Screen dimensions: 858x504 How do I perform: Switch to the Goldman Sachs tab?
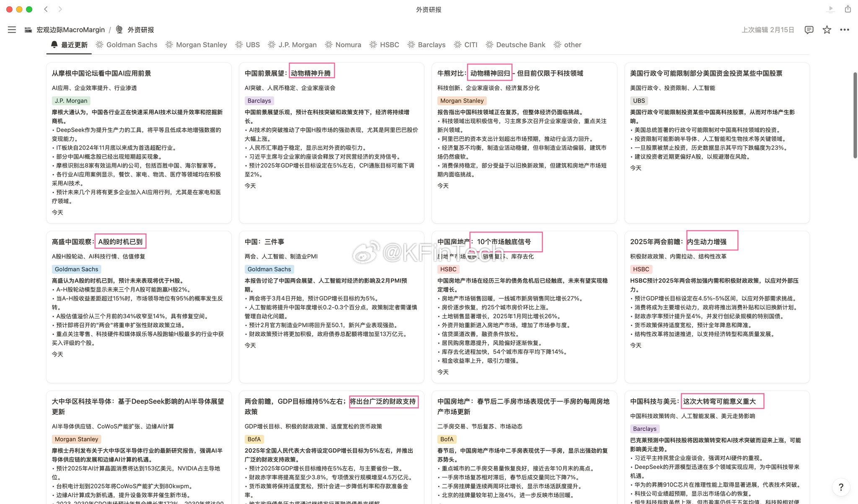coord(127,45)
